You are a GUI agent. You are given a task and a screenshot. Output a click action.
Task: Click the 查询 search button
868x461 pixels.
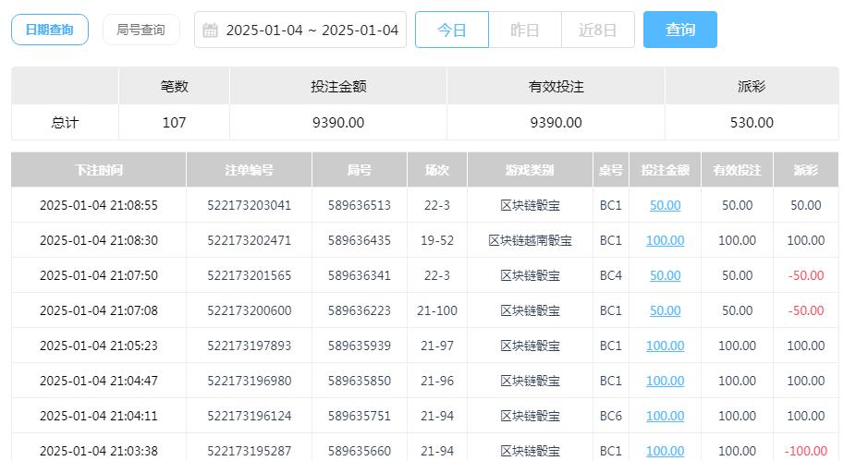679,30
